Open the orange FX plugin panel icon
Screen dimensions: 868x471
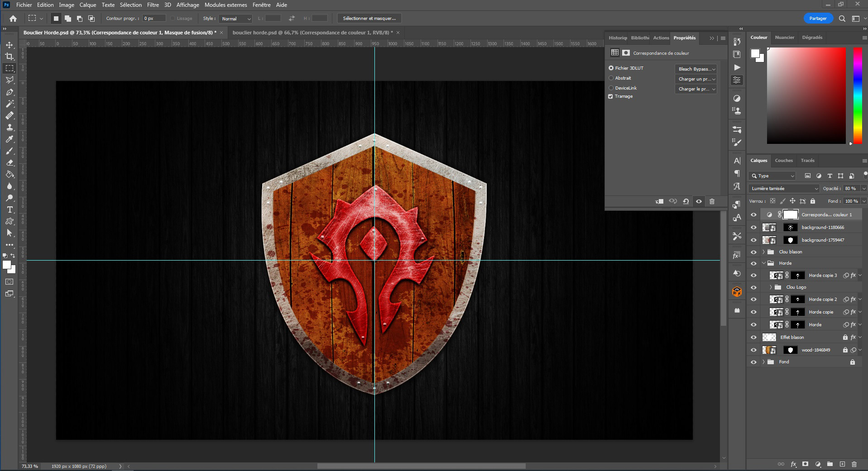point(737,292)
